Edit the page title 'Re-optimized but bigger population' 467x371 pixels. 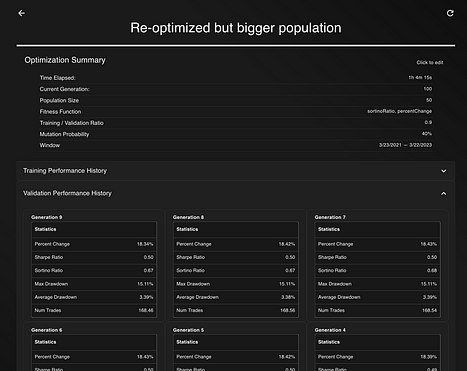(x=236, y=28)
